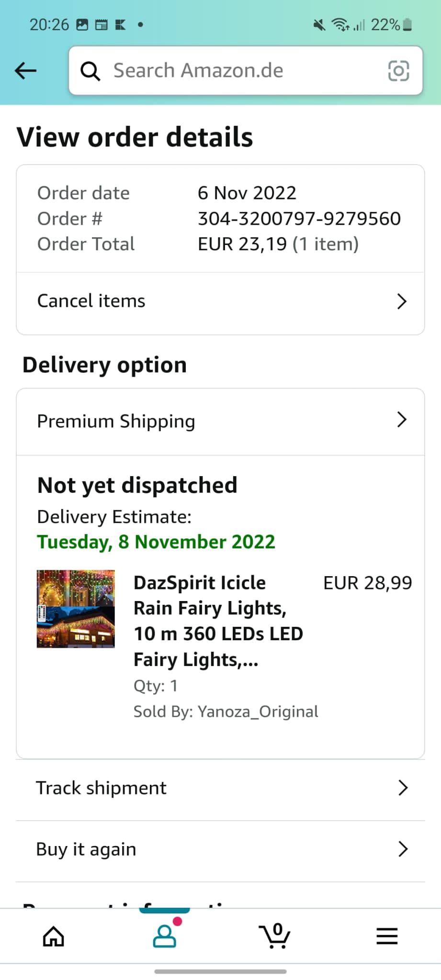Screen dimensions: 441x980
Task: Go to Home tab icon
Action: pos(53,936)
